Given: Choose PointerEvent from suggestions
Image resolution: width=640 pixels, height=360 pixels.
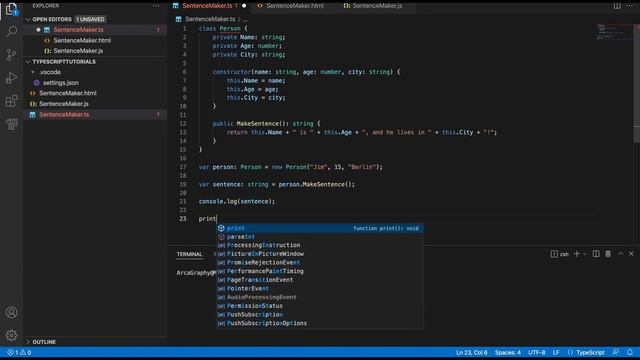Looking at the screenshot, I should [x=320, y=289].
